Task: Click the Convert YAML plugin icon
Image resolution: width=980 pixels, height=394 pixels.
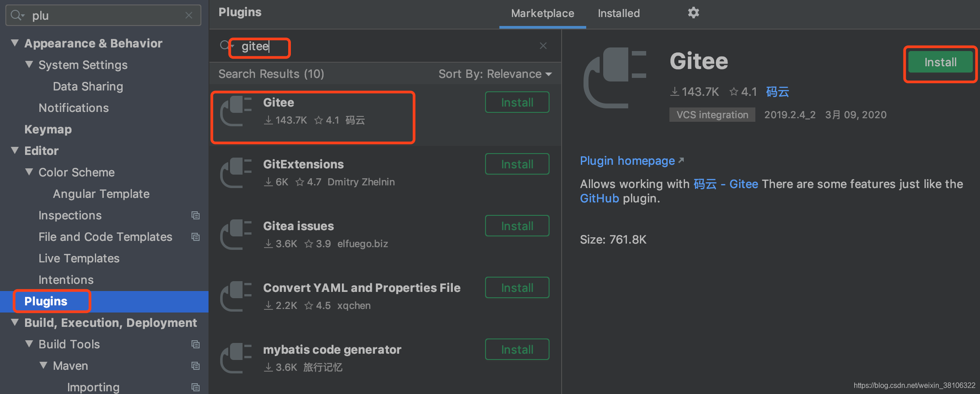Action: (236, 296)
